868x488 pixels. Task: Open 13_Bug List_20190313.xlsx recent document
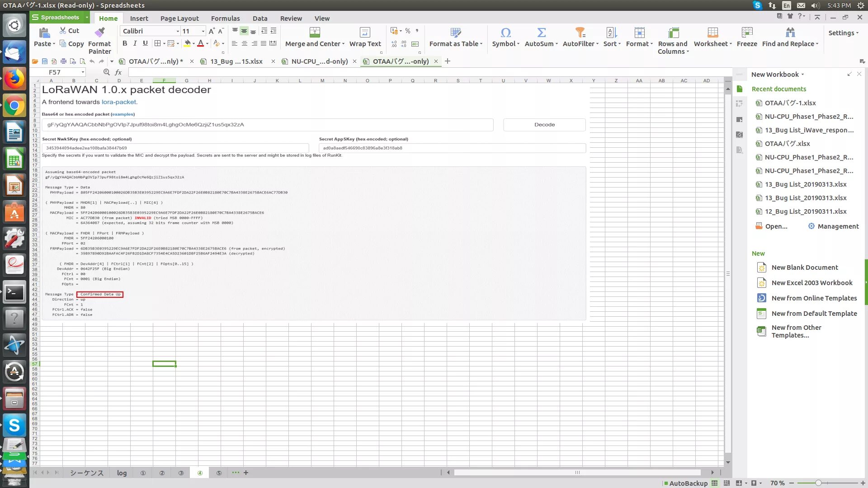pos(805,184)
